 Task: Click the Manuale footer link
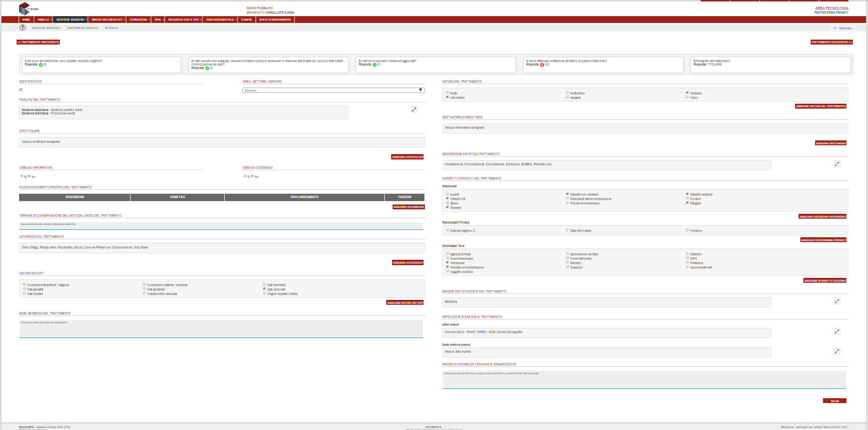[787, 427]
